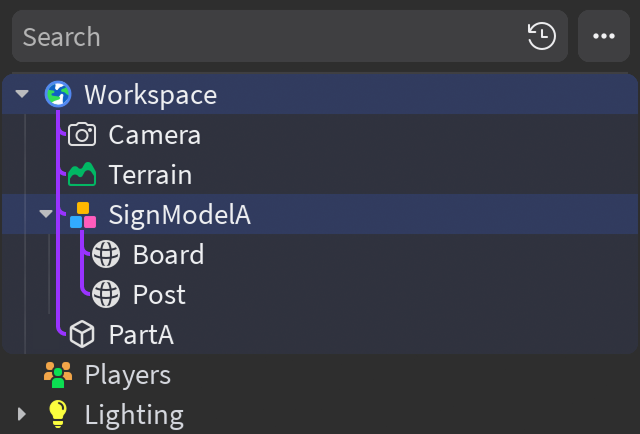Click the green Terrain icon

coord(82,175)
